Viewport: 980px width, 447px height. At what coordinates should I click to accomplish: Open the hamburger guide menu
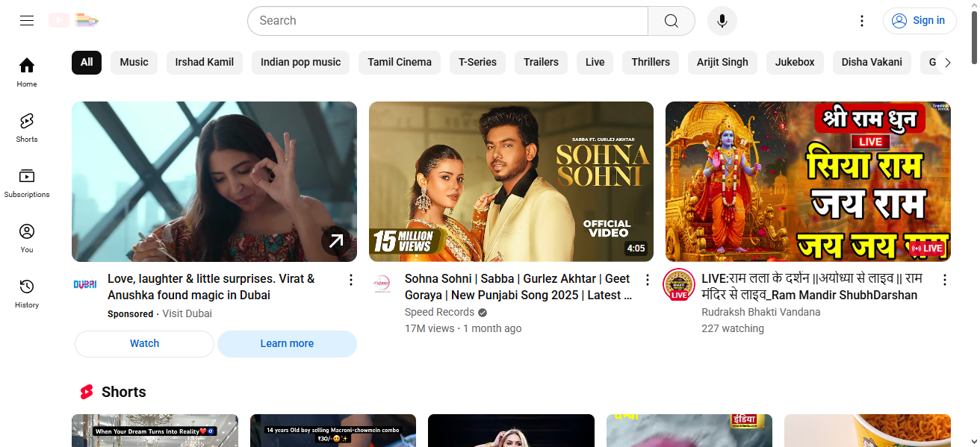pos(27,21)
